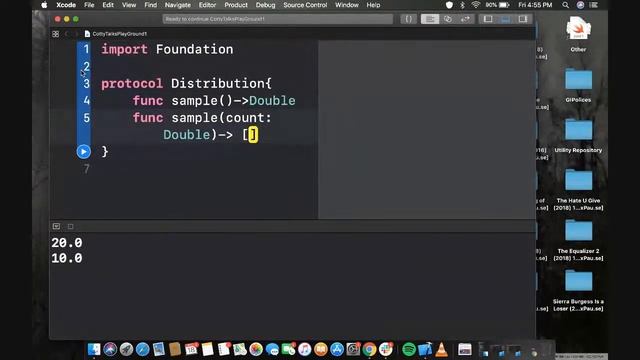The image size is (640, 360).
Task: Open Spotify from the Dock
Action: coord(409,349)
